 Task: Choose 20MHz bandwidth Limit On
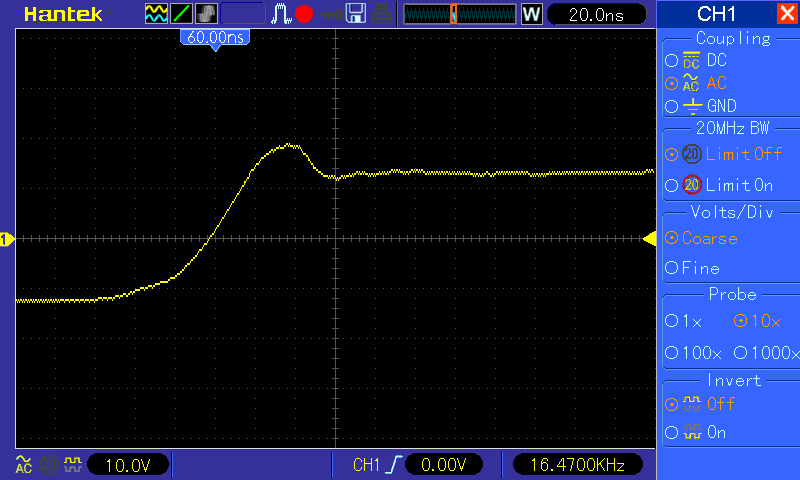719,185
